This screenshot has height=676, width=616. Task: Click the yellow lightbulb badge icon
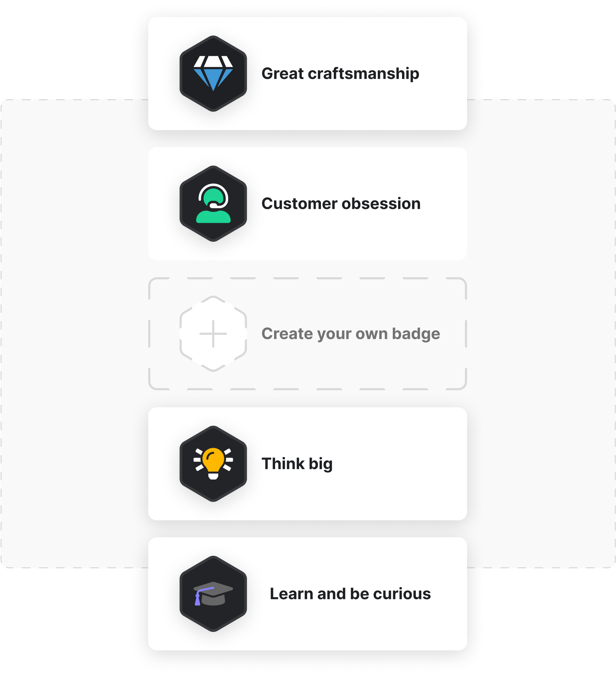tap(213, 463)
